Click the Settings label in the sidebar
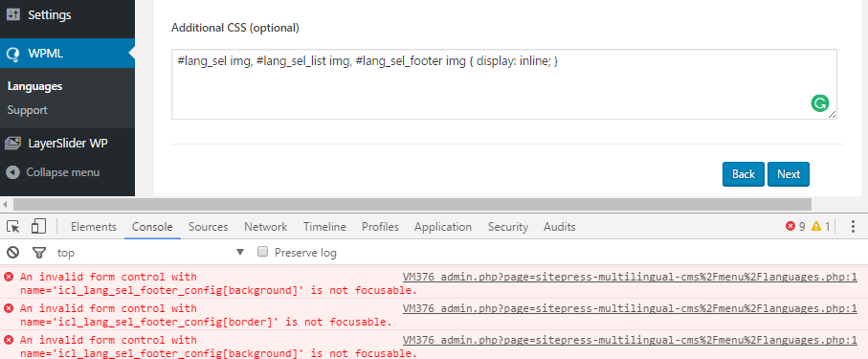 coord(50,15)
